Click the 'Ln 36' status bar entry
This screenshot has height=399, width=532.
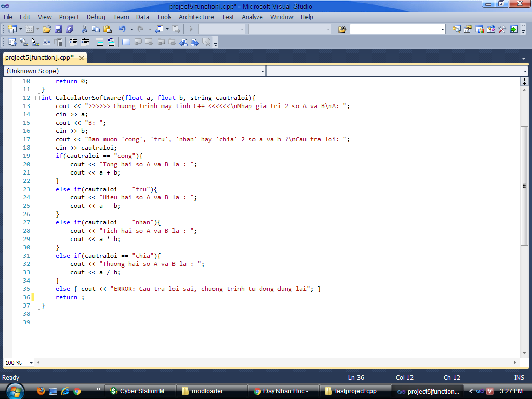point(356,378)
